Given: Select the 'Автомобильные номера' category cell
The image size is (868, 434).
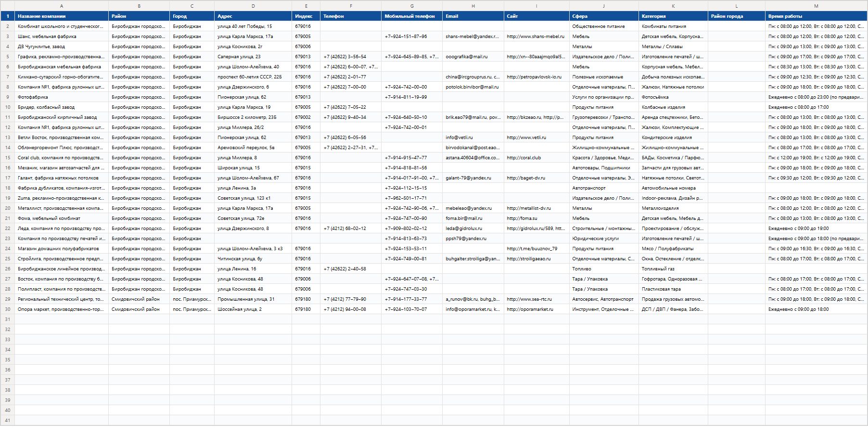Looking at the screenshot, I should pyautogui.click(x=673, y=188).
